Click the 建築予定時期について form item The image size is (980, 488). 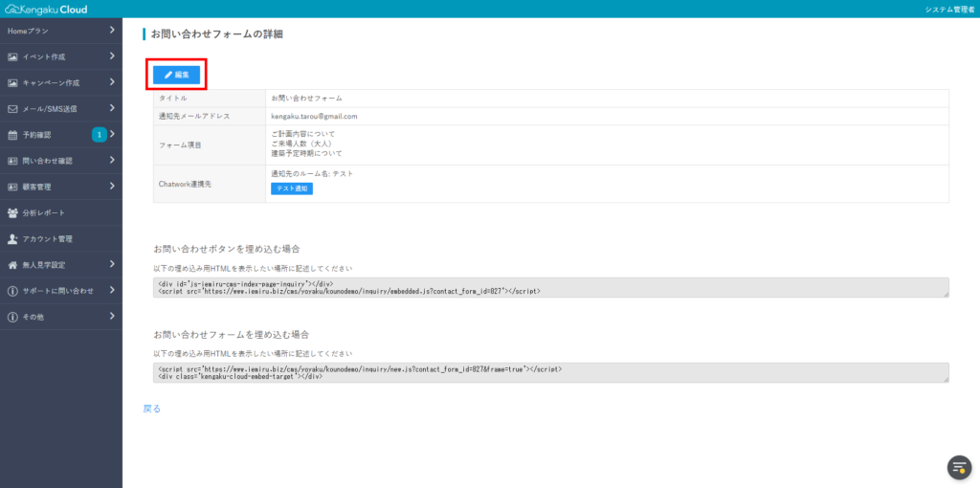point(307,153)
